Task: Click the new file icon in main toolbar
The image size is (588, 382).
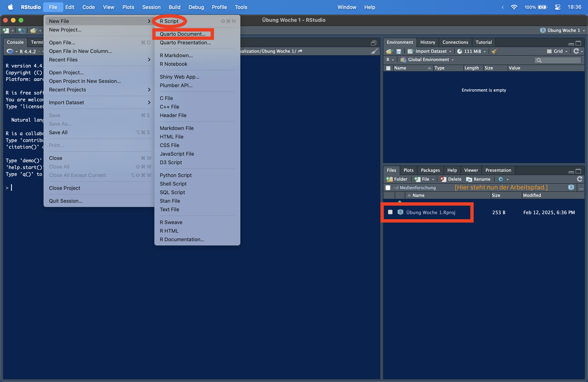Action: click(5, 30)
